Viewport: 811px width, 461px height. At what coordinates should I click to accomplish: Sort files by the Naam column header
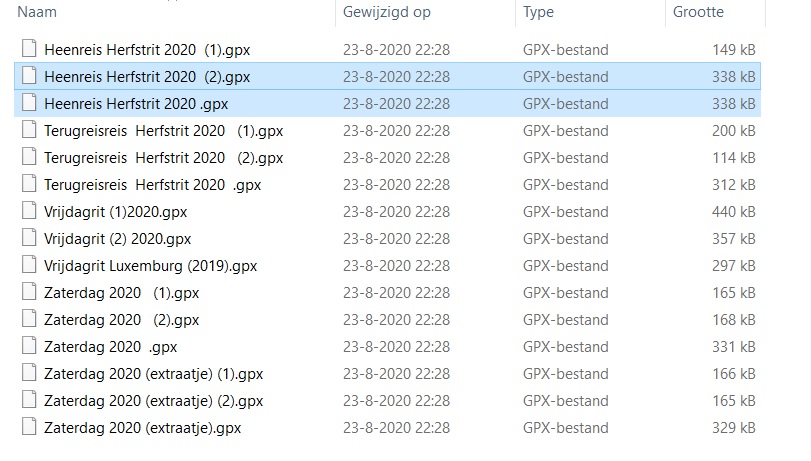coord(37,12)
